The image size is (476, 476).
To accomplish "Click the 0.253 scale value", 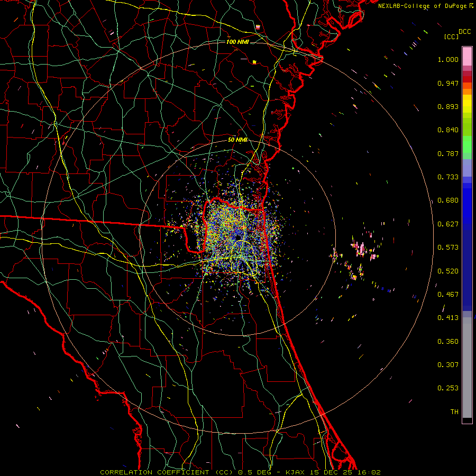I will (x=448, y=388).
